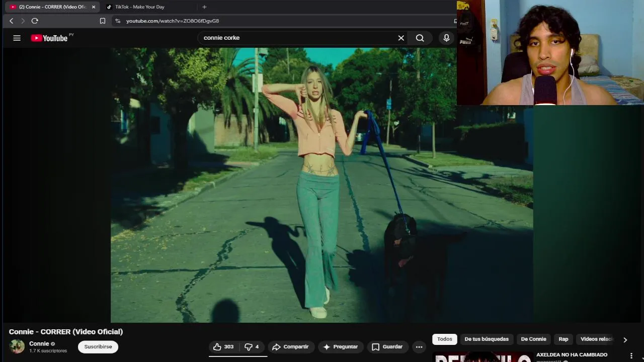Close the Connie - CORRER tab
The image size is (644, 362).
tap(94, 7)
